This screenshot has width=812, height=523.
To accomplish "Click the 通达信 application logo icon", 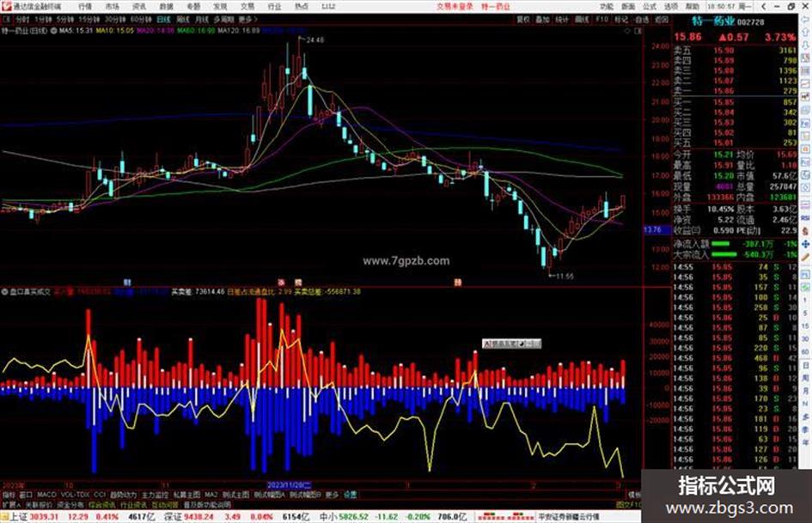I will click(x=6, y=6).
